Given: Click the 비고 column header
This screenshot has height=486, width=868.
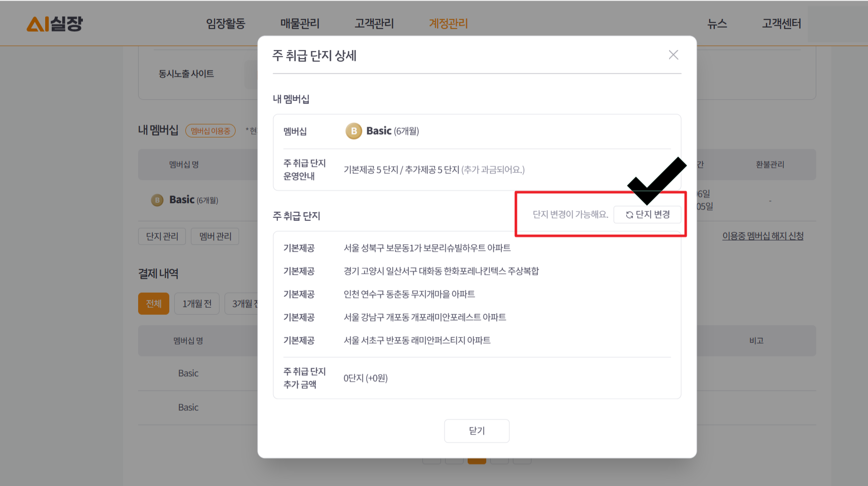Looking at the screenshot, I should click(756, 341).
